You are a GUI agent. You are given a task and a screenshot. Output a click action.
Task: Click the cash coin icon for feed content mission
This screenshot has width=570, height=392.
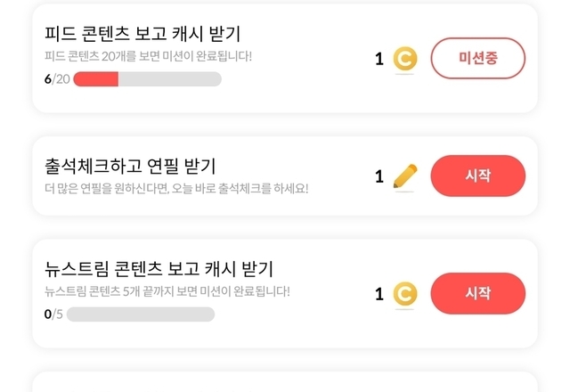click(405, 59)
